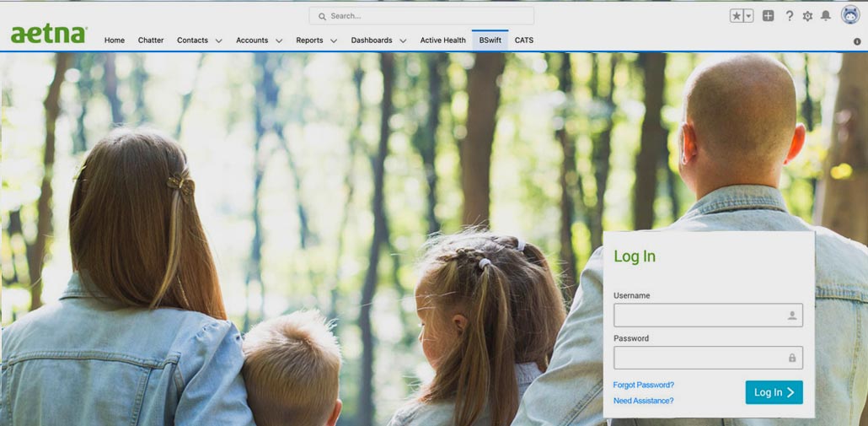Screen dimensions: 868x426
Task: Click the global actions plus icon
Action: [x=768, y=16]
